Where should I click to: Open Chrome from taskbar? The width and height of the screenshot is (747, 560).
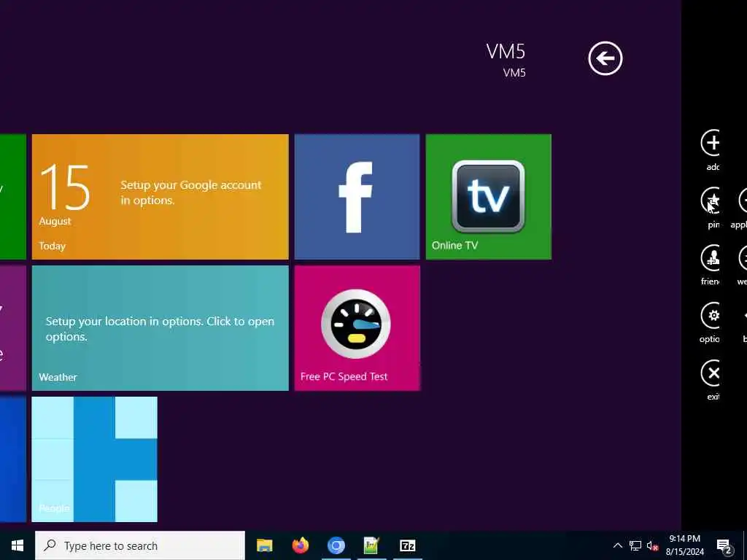tap(336, 545)
